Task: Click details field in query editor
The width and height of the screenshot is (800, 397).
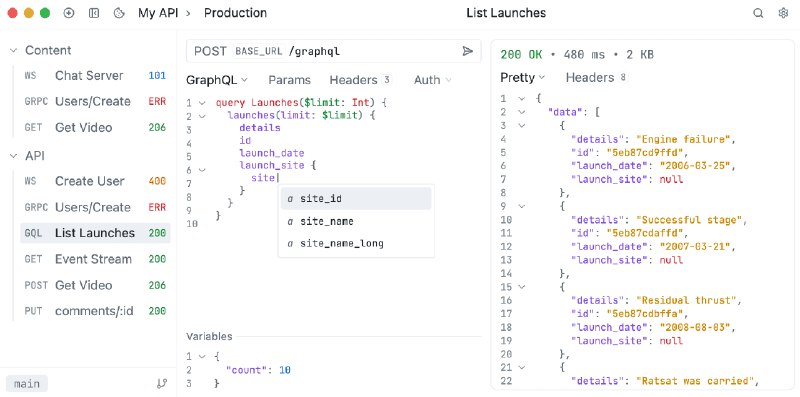Action: 260,128
